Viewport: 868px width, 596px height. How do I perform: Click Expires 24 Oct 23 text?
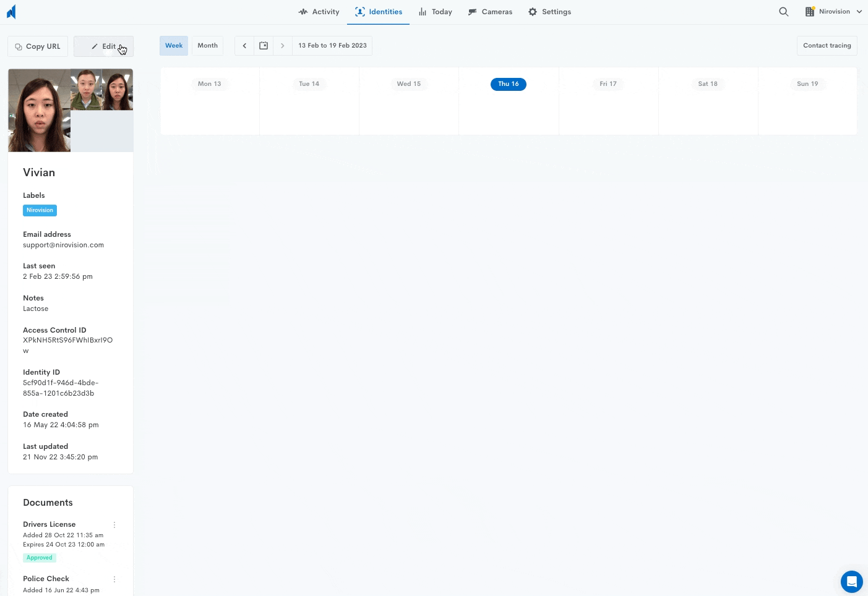(x=64, y=545)
